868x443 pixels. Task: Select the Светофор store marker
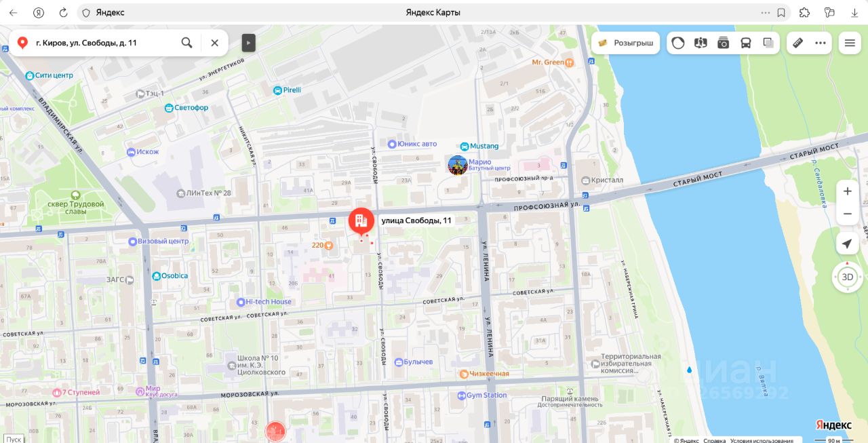pos(168,108)
